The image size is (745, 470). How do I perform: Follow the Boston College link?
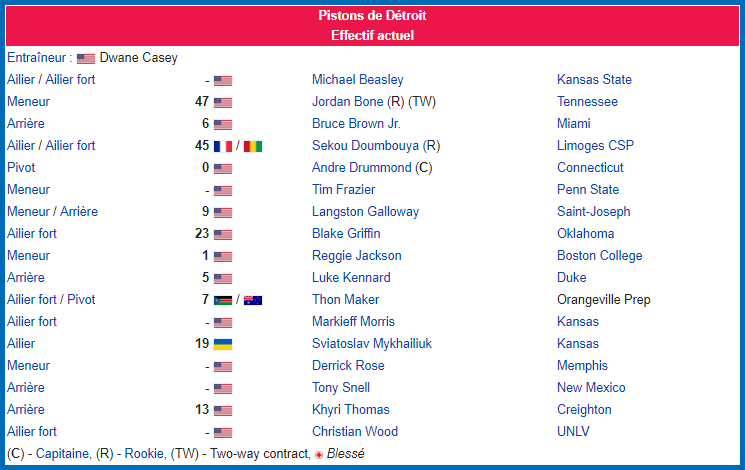point(600,256)
